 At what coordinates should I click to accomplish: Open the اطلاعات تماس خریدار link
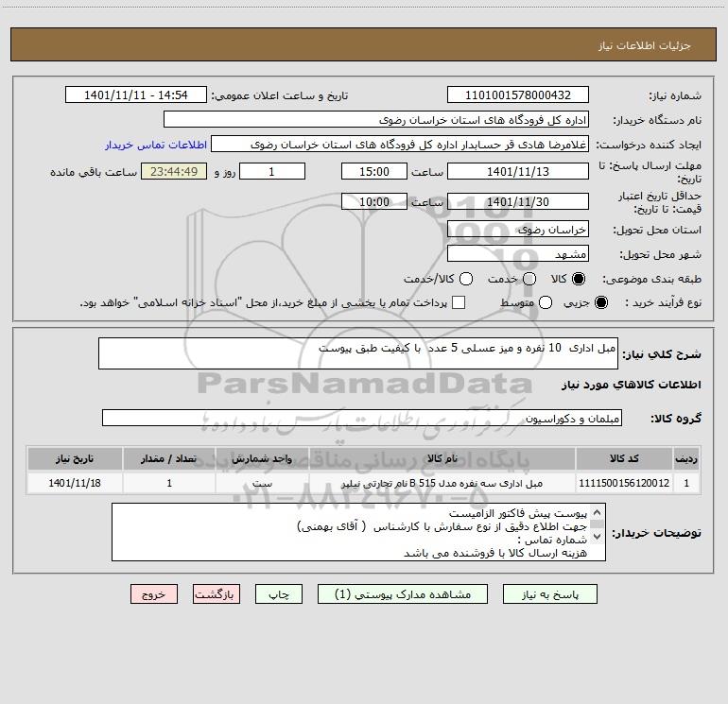click(156, 145)
